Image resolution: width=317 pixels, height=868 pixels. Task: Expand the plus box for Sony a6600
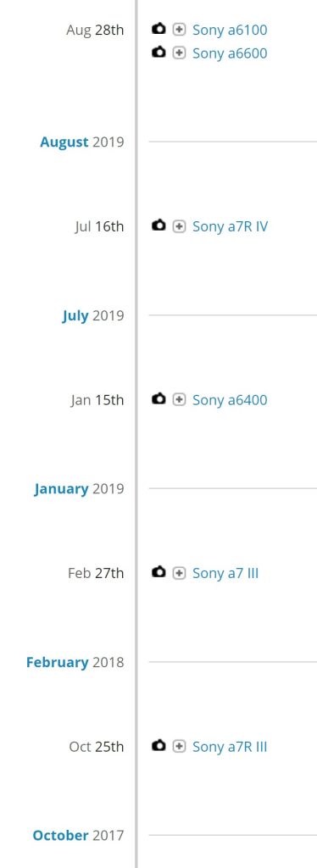pos(179,53)
